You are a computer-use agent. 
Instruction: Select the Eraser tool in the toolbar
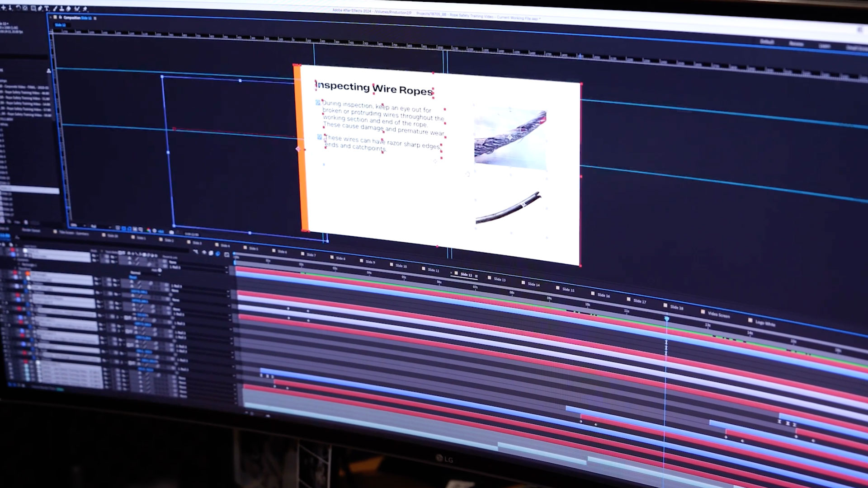click(68, 9)
